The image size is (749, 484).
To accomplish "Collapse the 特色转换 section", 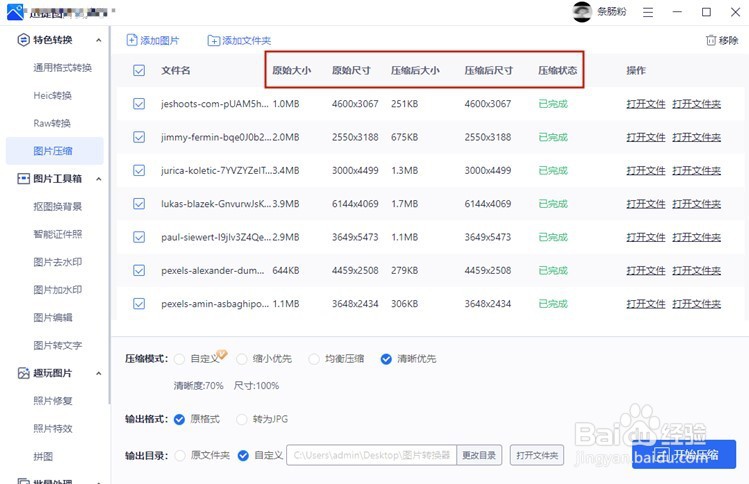I will click(98, 40).
